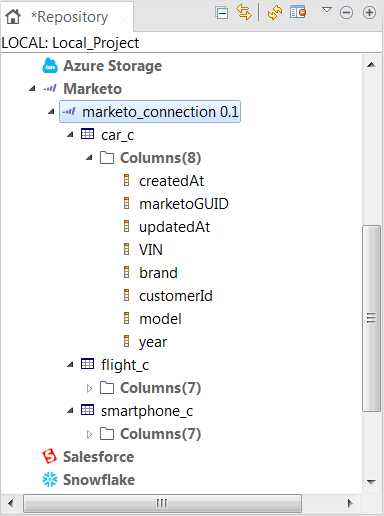
Task: Click the Azure Storage cloud icon
Action: 50,66
